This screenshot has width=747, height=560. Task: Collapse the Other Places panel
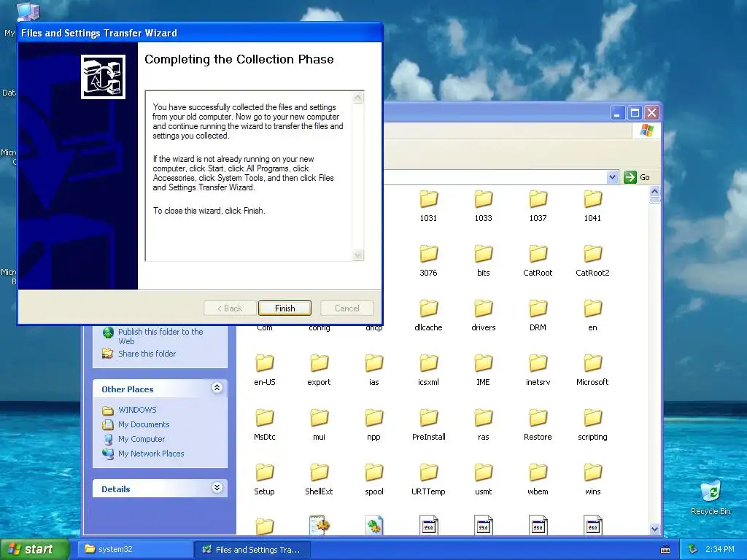[217, 388]
